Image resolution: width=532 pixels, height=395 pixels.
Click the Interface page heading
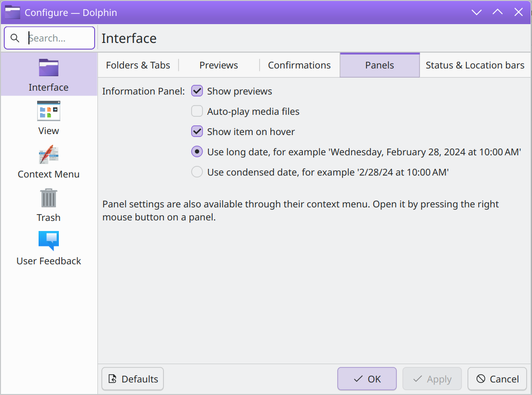[x=129, y=39]
